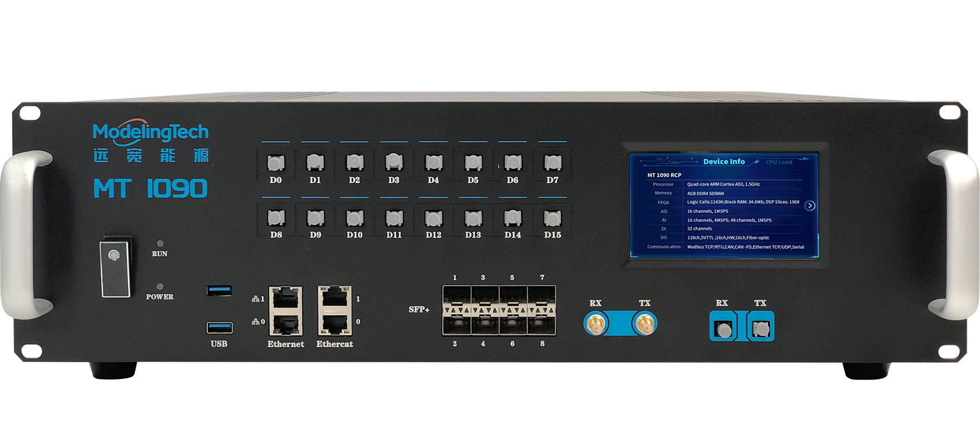Click the D15 fiber port connector

[x=552, y=218]
